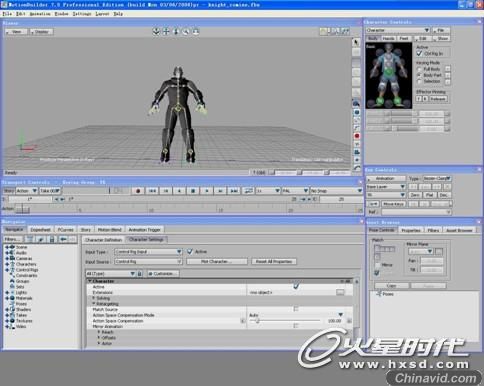Click the Reset All Properties button
This screenshot has width=484, height=386.
274,262
